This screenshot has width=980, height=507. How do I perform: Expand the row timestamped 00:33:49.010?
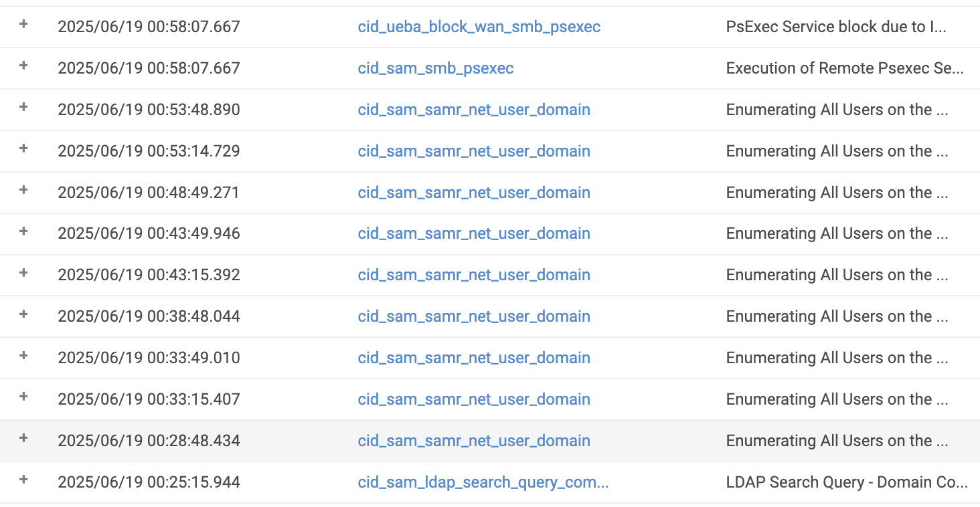tap(23, 355)
